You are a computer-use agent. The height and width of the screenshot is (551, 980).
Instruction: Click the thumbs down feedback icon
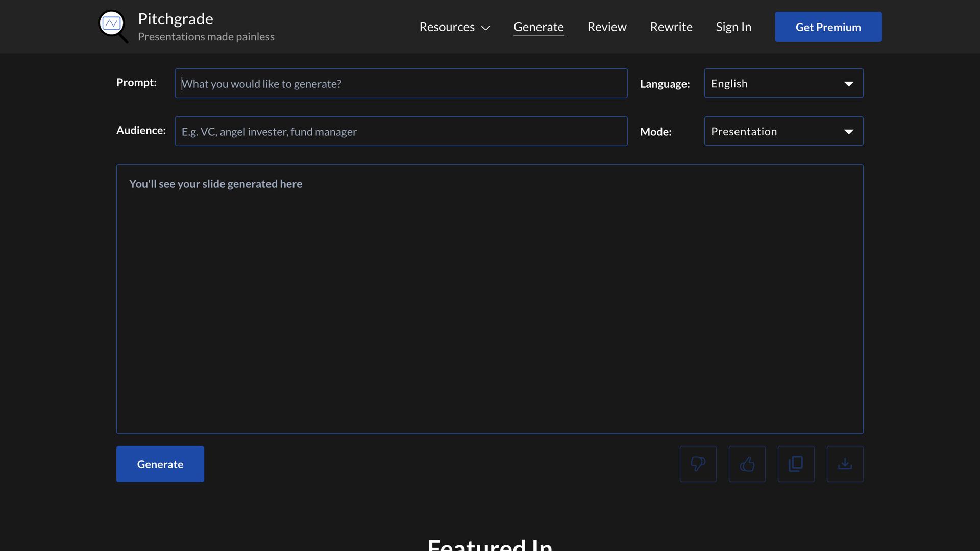698,464
